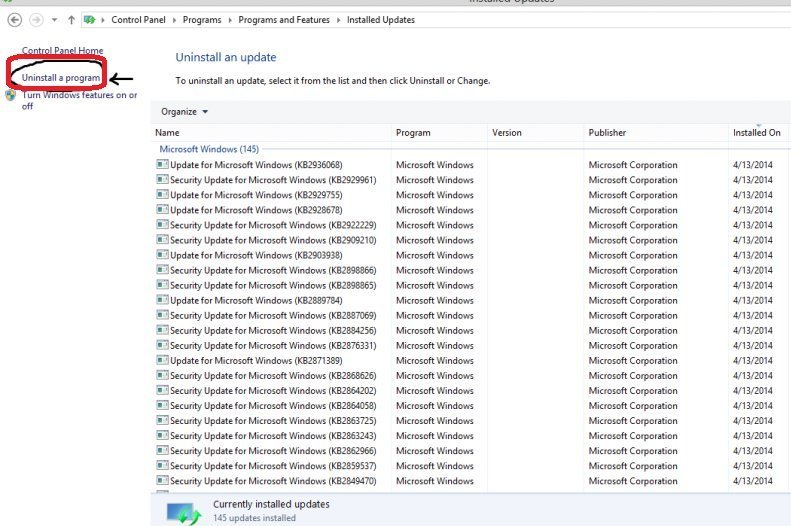Image resolution: width=791 pixels, height=526 pixels.
Task: Open Programs and Features breadcrumb
Action: click(284, 20)
